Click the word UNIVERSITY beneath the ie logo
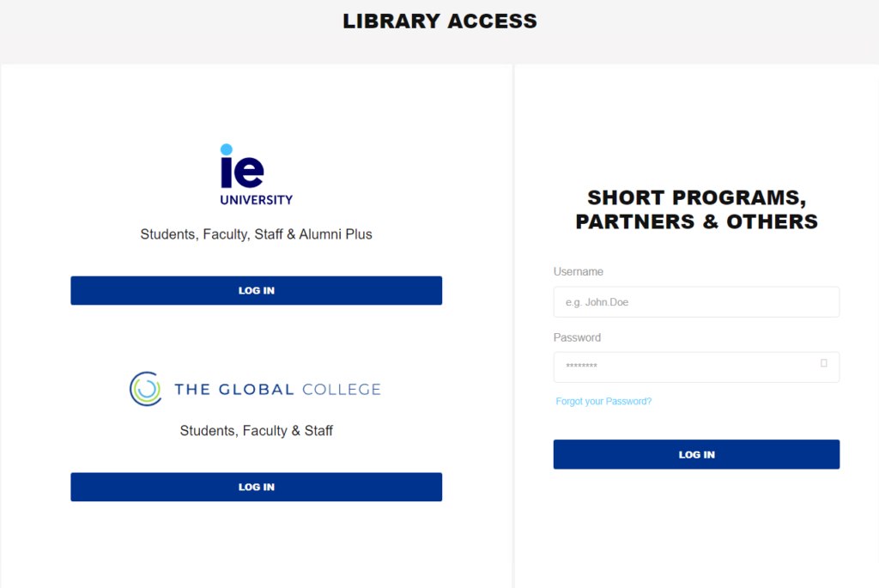This screenshot has height=588, width=879. pyautogui.click(x=256, y=200)
